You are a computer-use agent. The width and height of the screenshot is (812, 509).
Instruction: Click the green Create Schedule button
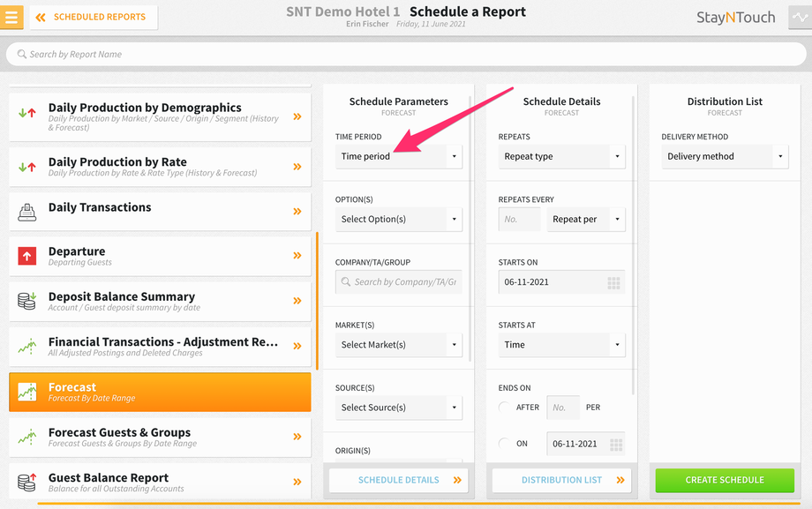[x=725, y=480]
